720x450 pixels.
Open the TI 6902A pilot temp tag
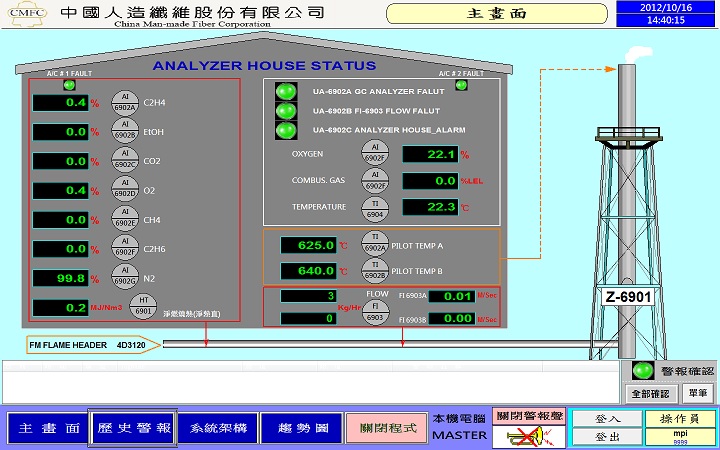click(374, 244)
